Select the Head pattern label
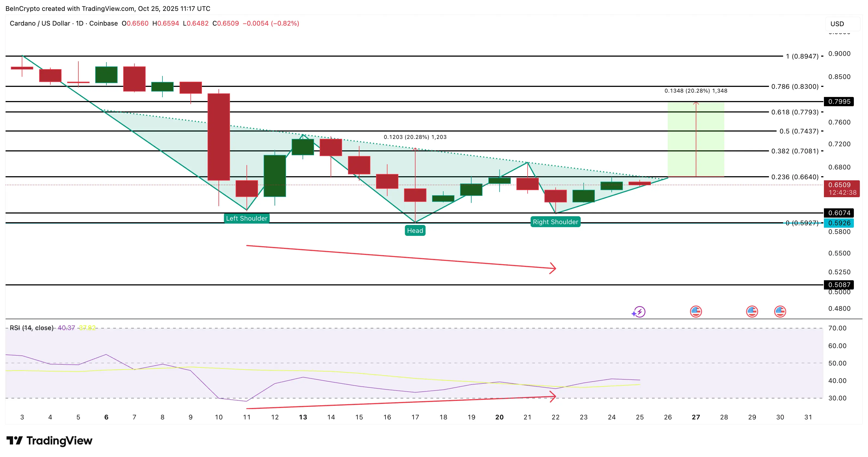 click(415, 231)
